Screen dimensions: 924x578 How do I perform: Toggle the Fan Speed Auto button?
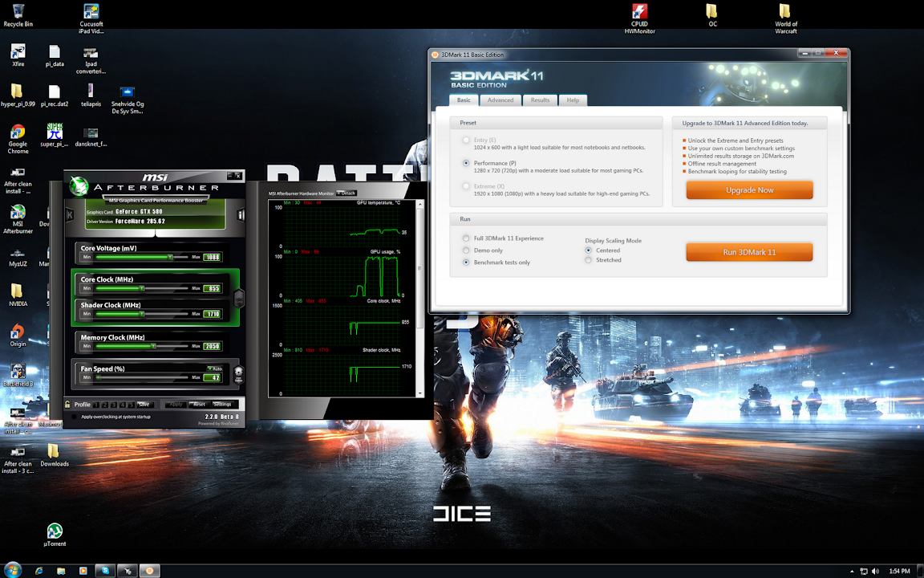(x=214, y=368)
